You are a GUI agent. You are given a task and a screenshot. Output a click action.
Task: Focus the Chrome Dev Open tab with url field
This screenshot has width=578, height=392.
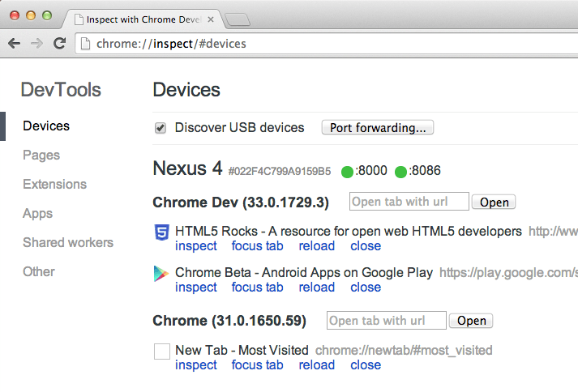coord(409,202)
